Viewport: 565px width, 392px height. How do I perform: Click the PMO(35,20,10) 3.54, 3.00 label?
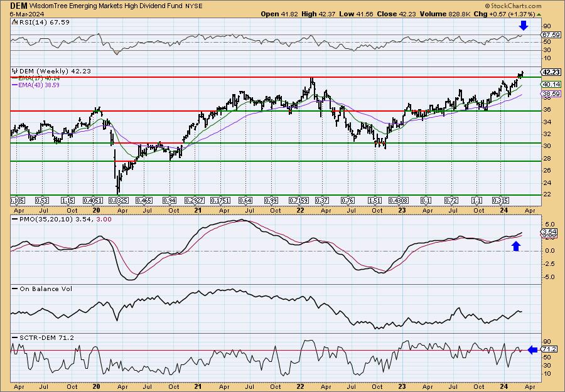(65, 220)
